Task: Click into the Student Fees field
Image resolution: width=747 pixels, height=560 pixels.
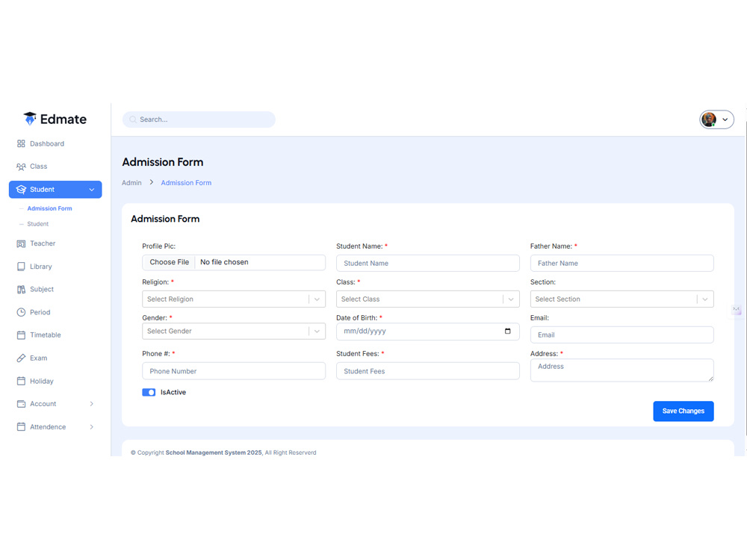Action: [x=428, y=371]
